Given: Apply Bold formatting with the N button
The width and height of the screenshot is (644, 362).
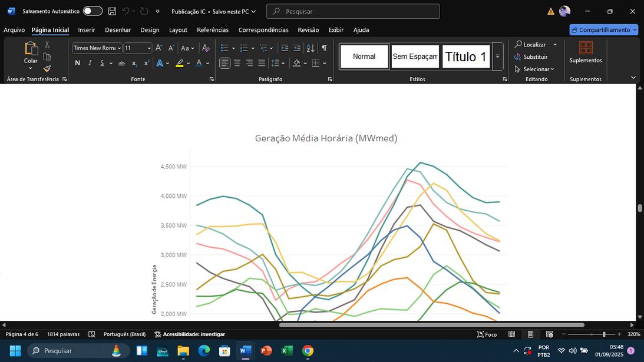Looking at the screenshot, I should [x=77, y=63].
